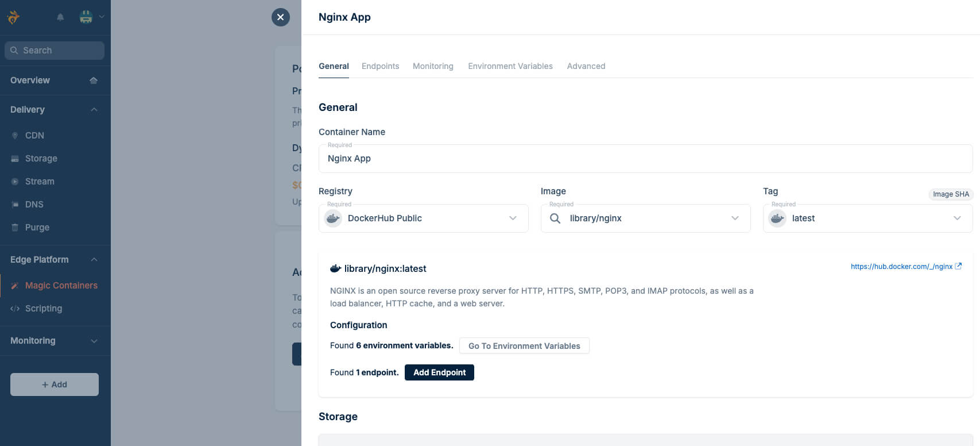980x446 pixels.
Task: Click the Magic Containers wand icon
Action: 15,286
